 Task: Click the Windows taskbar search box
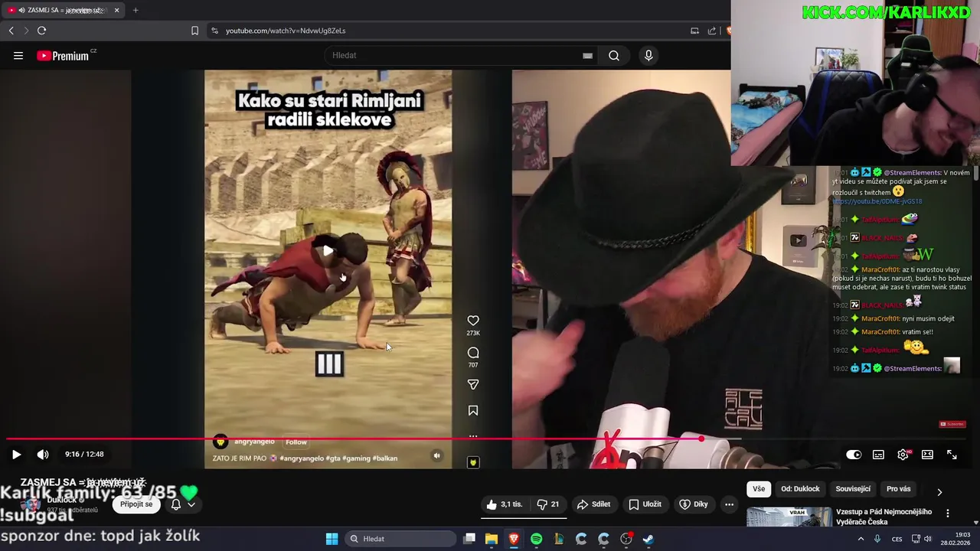pos(400,539)
